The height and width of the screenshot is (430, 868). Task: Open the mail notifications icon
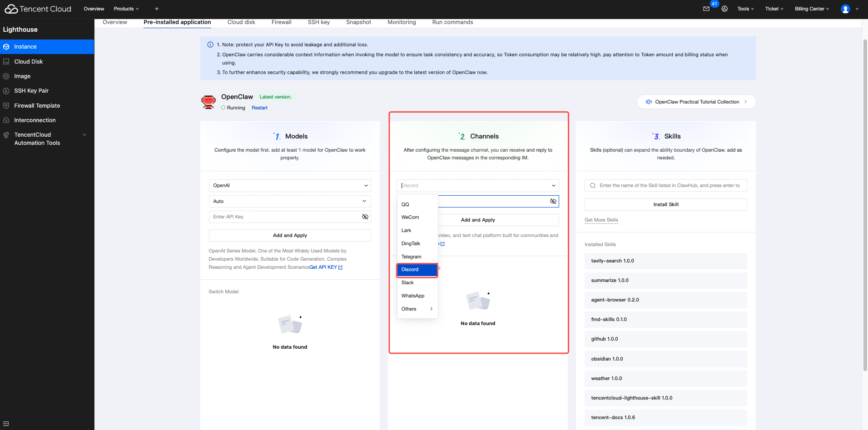pyautogui.click(x=706, y=9)
